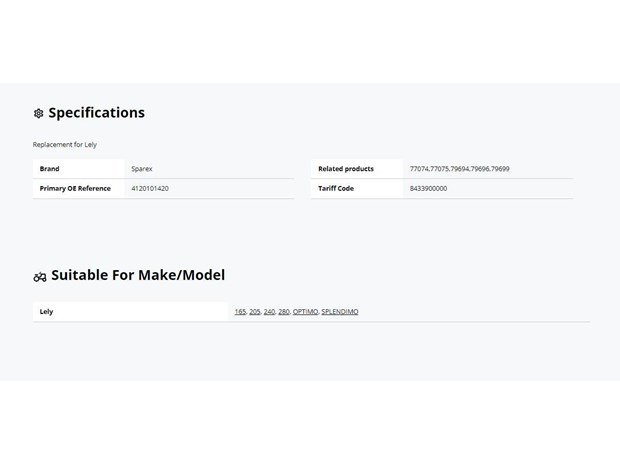The image size is (620, 465).
Task: Follow the 240 model link
Action: tap(269, 312)
